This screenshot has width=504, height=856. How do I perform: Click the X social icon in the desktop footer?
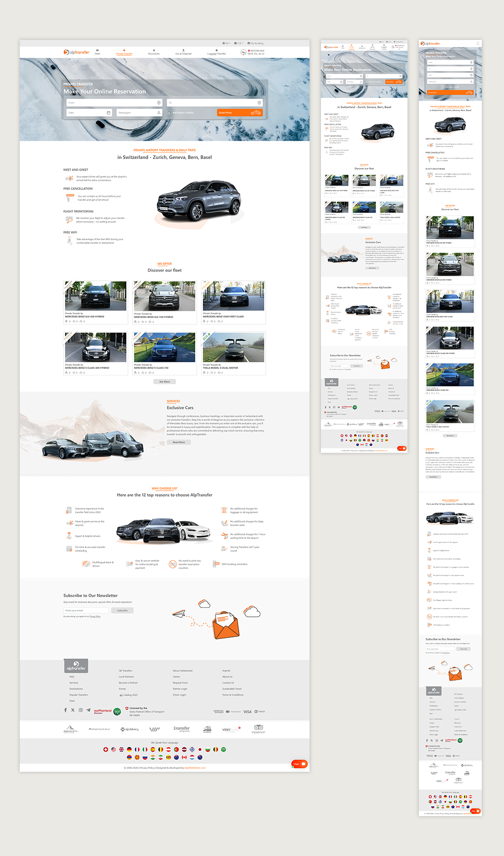[73, 710]
